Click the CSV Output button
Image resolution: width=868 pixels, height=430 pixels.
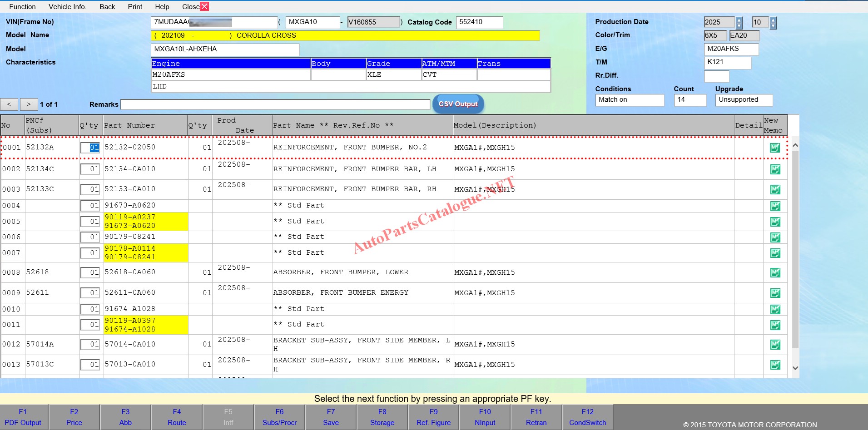[458, 104]
